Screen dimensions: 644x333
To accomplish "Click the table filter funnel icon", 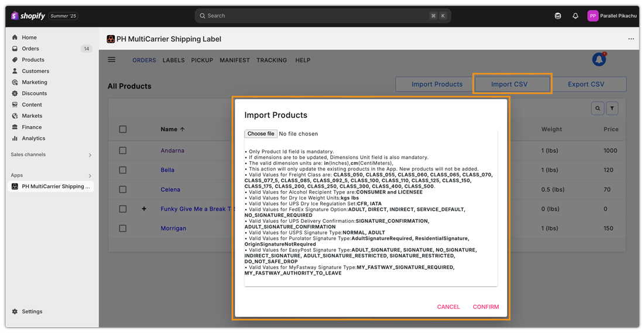I will coord(612,108).
